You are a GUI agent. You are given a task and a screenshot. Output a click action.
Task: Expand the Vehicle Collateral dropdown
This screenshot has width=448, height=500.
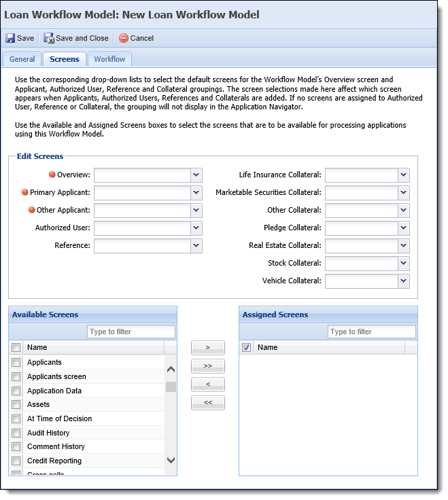pyautogui.click(x=404, y=281)
